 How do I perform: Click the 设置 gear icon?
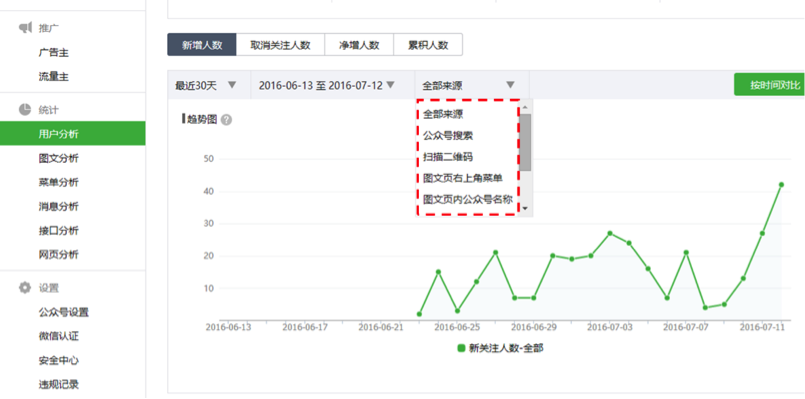pyautogui.click(x=25, y=288)
